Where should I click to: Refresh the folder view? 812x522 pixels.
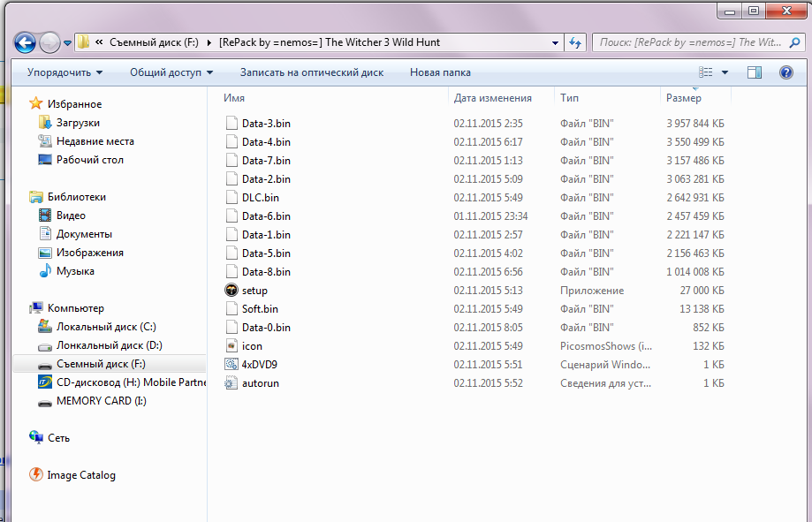[x=575, y=43]
